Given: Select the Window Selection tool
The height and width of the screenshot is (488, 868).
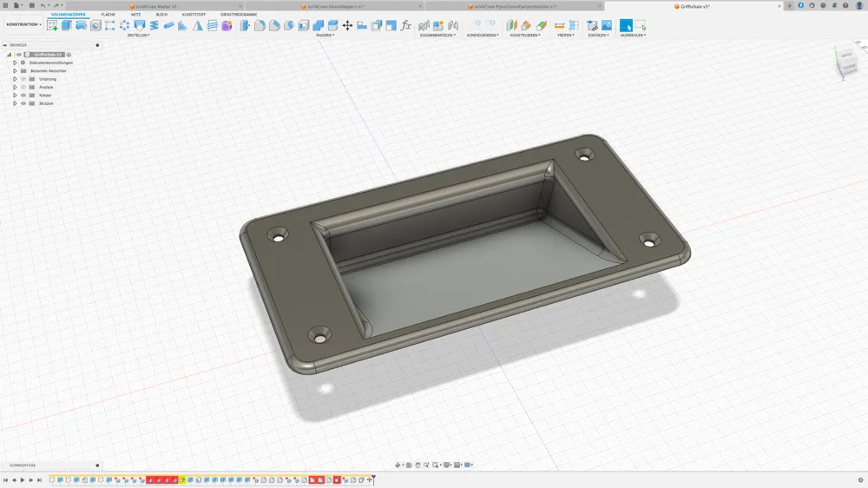Looking at the screenshot, I should [x=641, y=25].
